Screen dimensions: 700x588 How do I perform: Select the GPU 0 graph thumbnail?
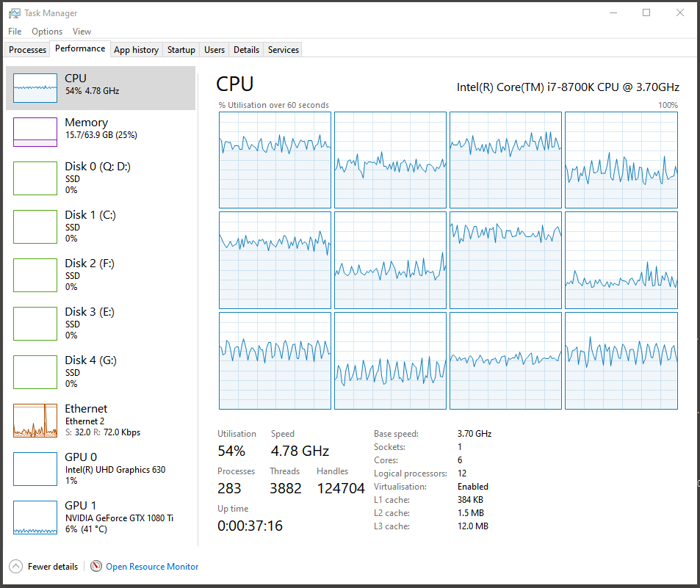(x=35, y=469)
